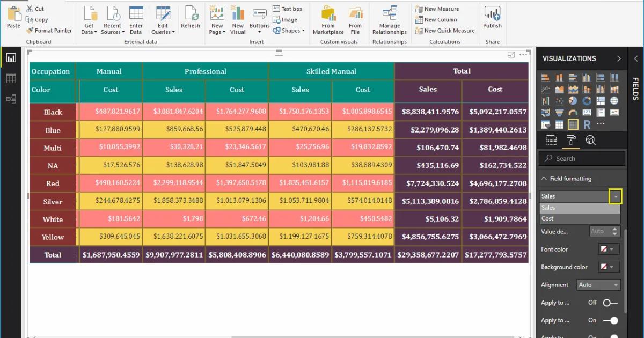The width and height of the screenshot is (644, 338).
Task: Open the Model view from the left sidebar
Action: point(12,98)
